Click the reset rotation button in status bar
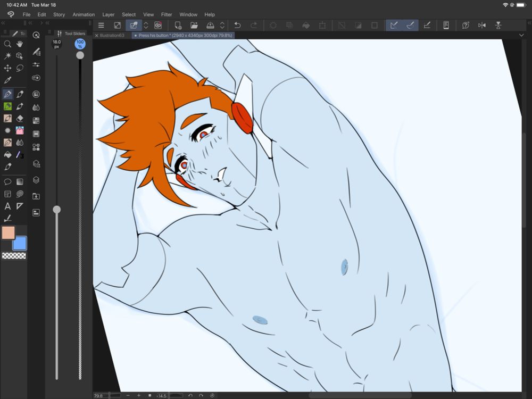 tap(212, 396)
